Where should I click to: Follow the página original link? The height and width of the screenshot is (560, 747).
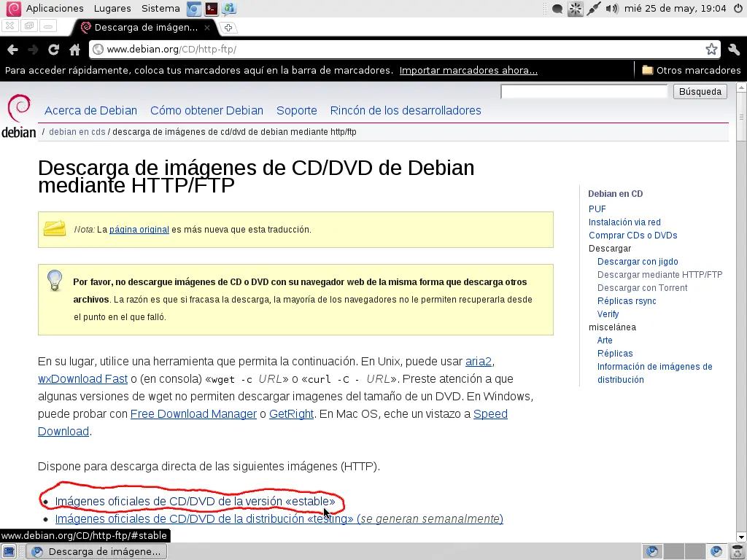point(139,229)
